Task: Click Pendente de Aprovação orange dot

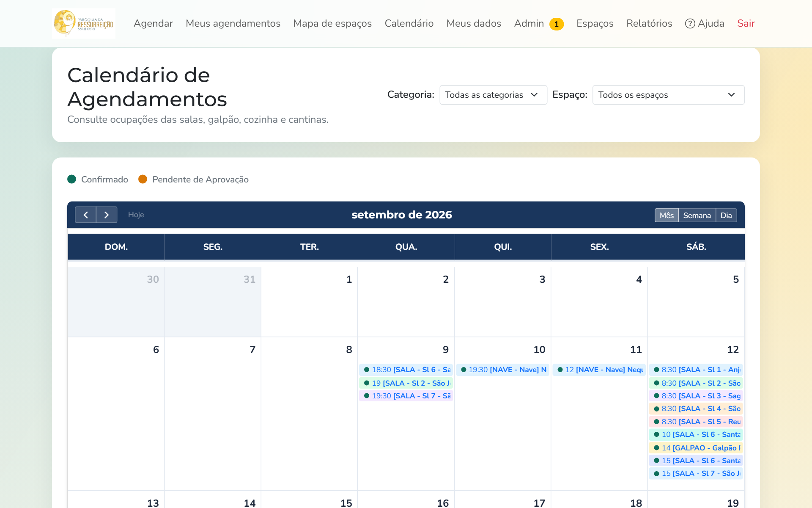Action: click(143, 179)
